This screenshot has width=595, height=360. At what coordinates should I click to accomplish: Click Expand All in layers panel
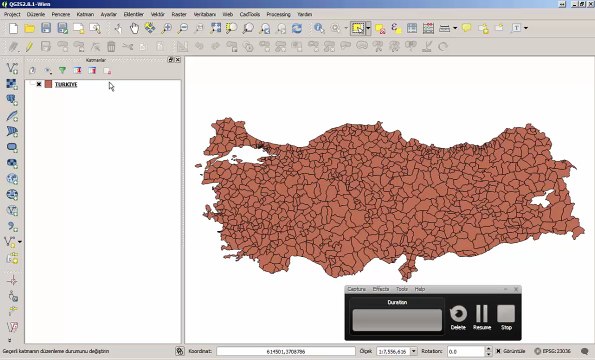[x=77, y=71]
